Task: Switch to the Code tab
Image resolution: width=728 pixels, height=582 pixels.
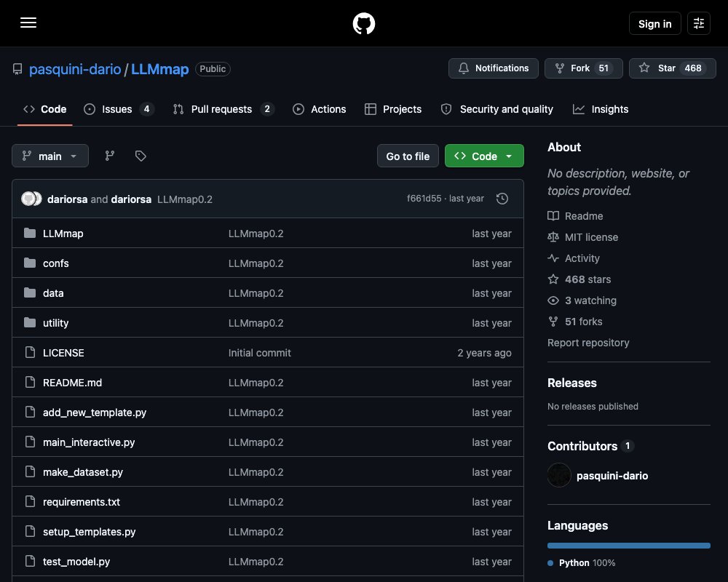Action: tap(45, 109)
